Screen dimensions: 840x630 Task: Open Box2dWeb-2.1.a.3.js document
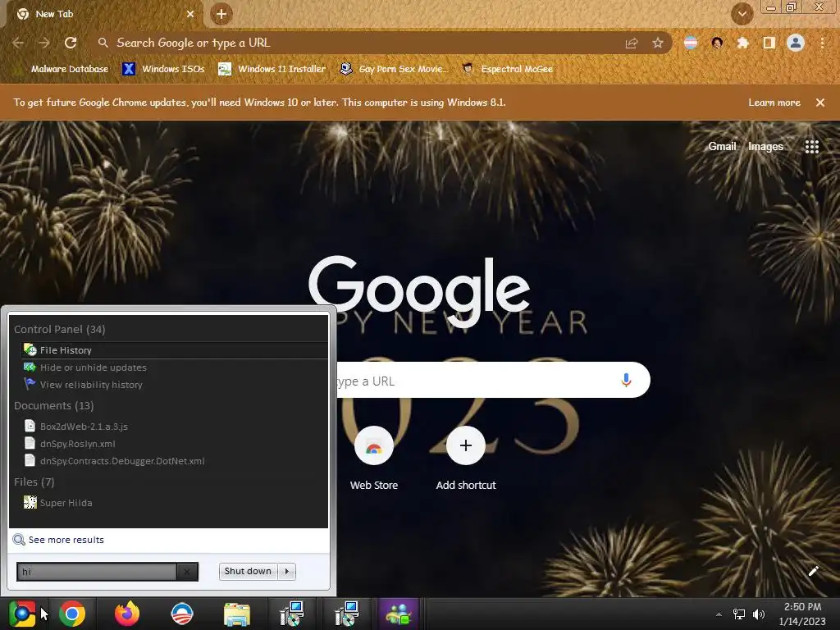tap(174, 427)
